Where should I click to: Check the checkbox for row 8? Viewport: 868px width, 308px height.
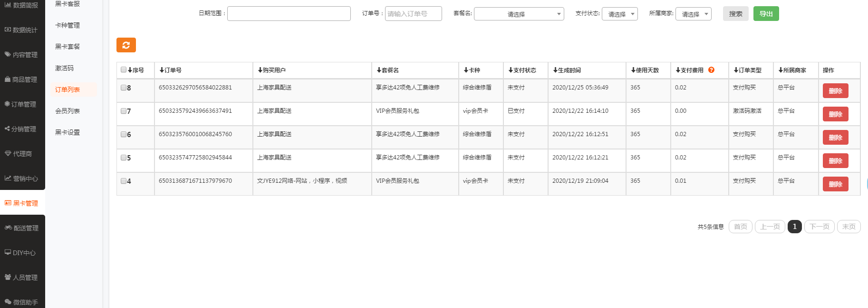(x=124, y=88)
